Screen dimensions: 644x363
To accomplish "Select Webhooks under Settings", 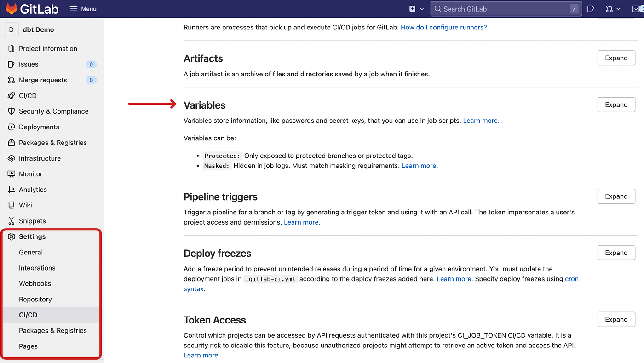I will coord(35,283).
